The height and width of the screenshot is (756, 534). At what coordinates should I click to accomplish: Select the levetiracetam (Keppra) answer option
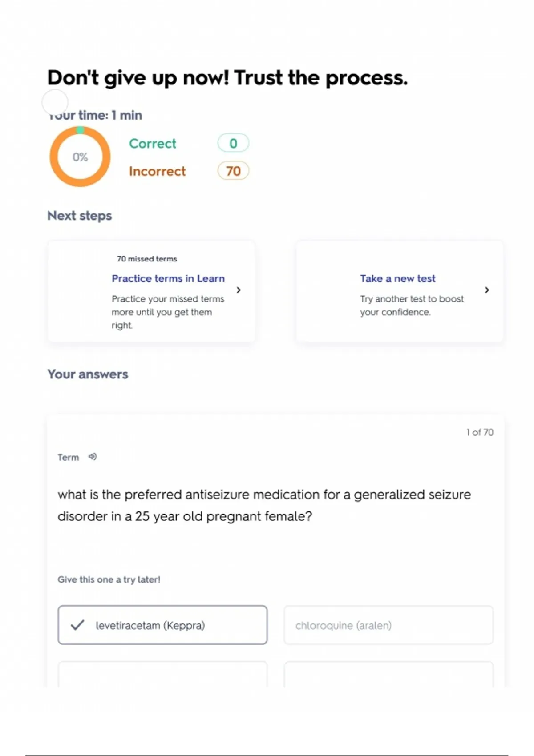tap(162, 625)
